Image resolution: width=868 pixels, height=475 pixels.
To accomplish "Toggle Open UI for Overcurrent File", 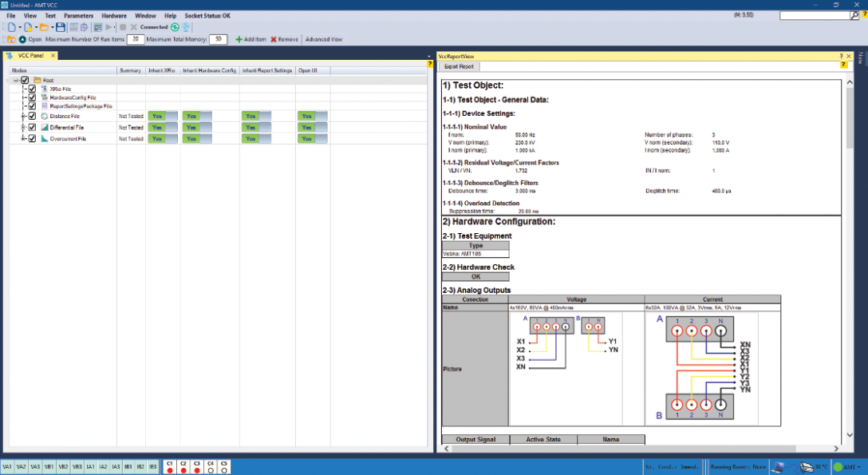I will tap(312, 138).
